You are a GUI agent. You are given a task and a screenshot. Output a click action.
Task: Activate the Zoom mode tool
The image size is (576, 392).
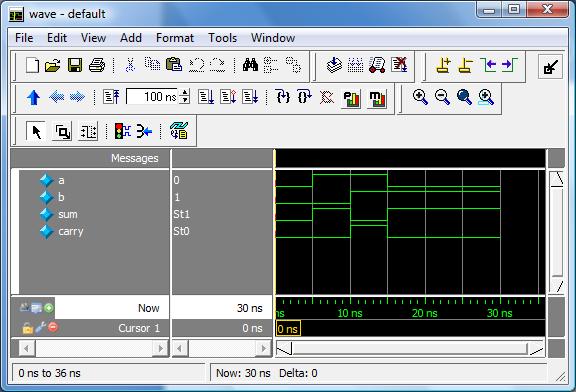[62, 131]
